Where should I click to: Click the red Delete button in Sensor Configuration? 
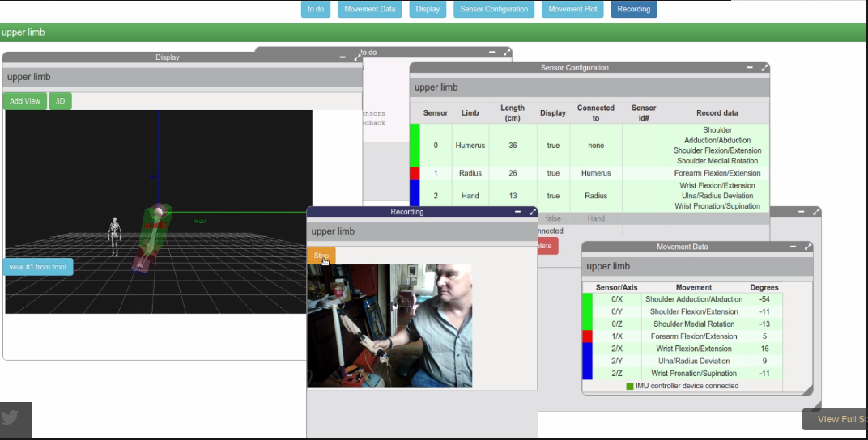point(547,246)
